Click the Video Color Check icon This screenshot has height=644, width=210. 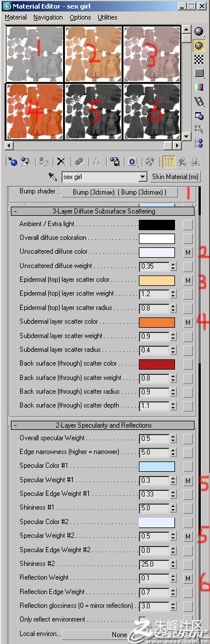pyautogui.click(x=199, y=87)
